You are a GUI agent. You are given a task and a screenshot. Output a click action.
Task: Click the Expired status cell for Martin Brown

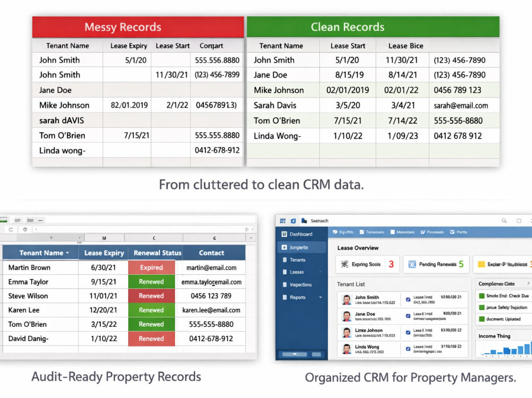click(151, 267)
